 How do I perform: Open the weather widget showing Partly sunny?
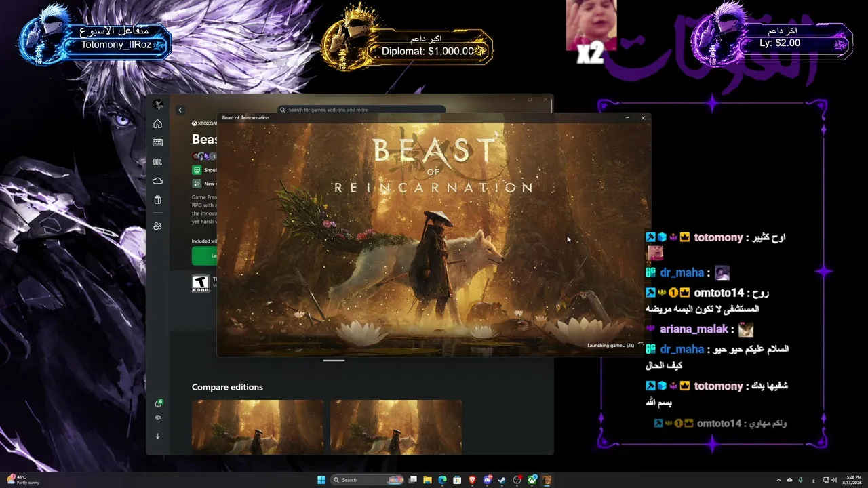pyautogui.click(x=24, y=480)
